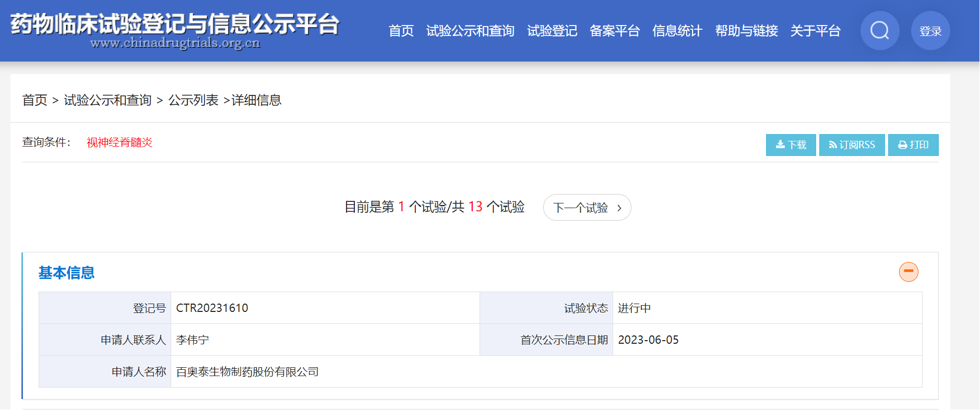Open the 信息统计 menu item
This screenshot has height=410, width=980.
point(677,31)
